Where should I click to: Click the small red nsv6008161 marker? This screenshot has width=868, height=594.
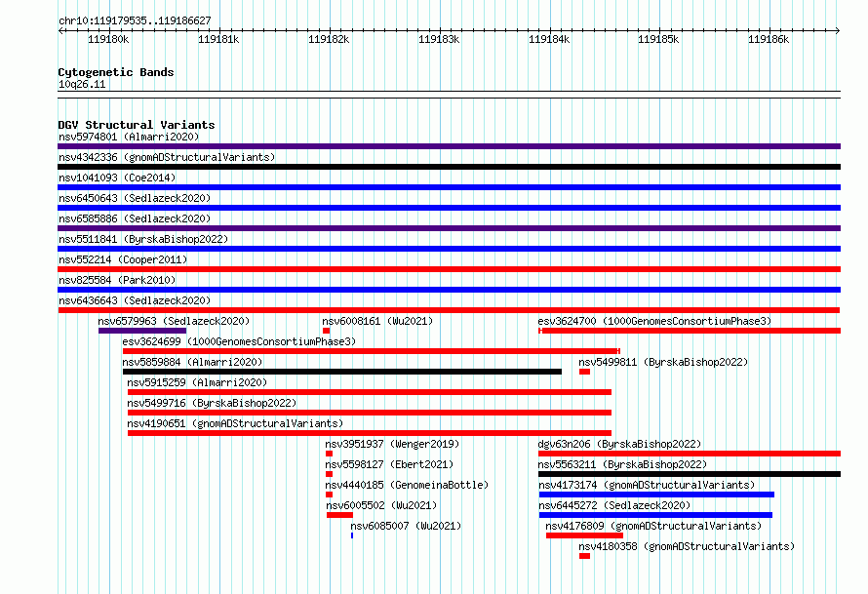[x=326, y=331]
